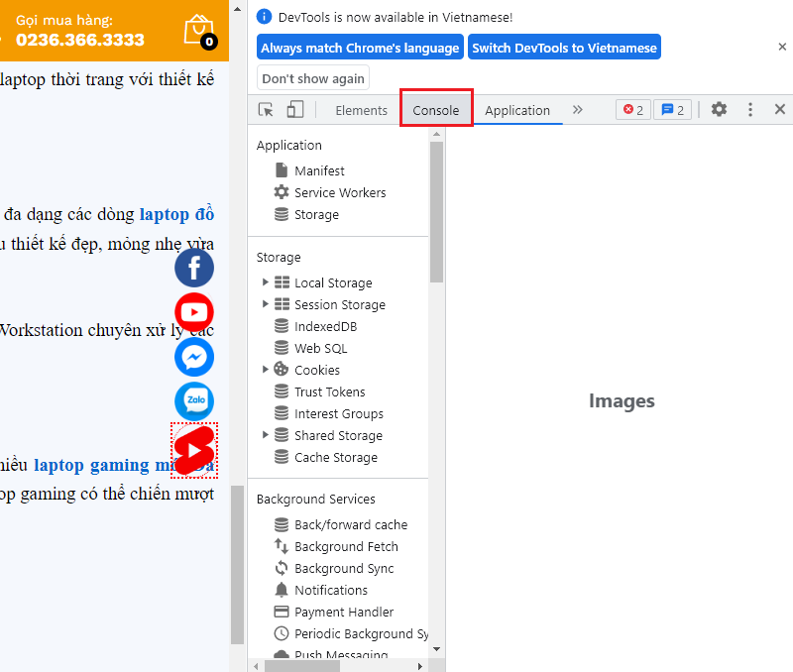Select IndexedDB in the Storage tree
793x672 pixels.
click(x=315, y=326)
